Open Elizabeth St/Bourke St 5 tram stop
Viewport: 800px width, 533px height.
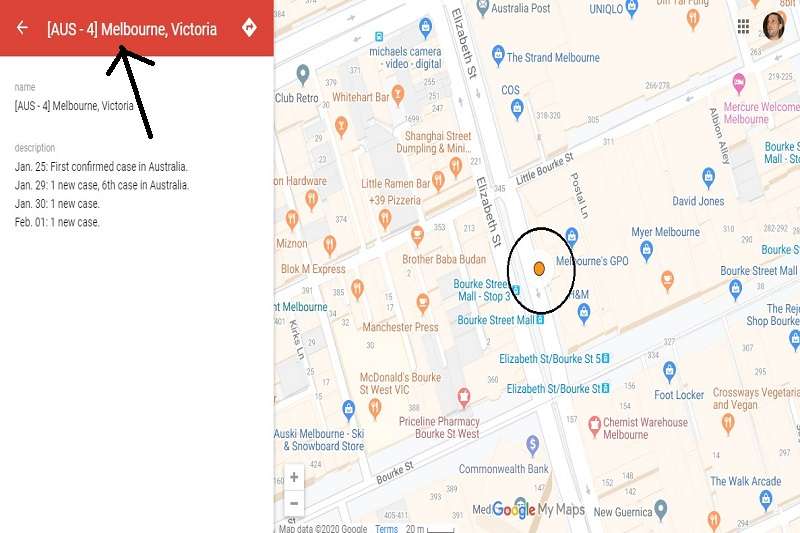point(554,359)
